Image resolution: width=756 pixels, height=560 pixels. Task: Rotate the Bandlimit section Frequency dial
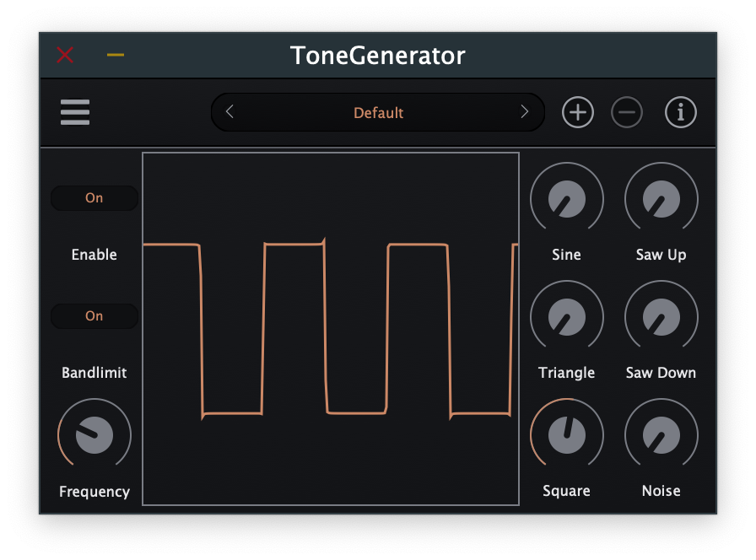coord(94,434)
